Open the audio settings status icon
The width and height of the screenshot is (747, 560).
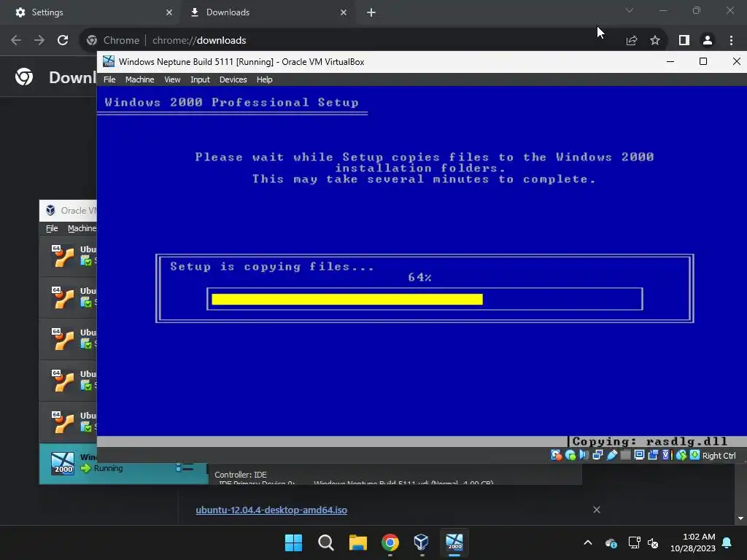[x=584, y=455]
